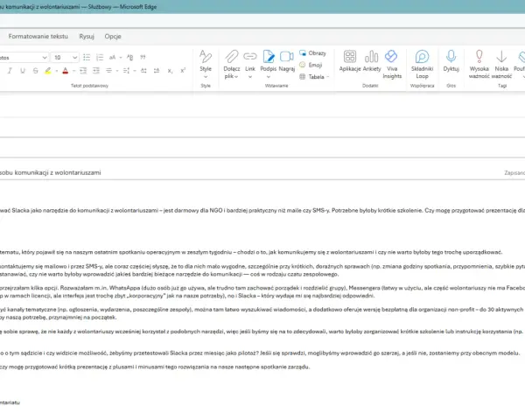The image size is (525, 420).
Task: Insert a table with Tabela
Action: [x=314, y=77]
